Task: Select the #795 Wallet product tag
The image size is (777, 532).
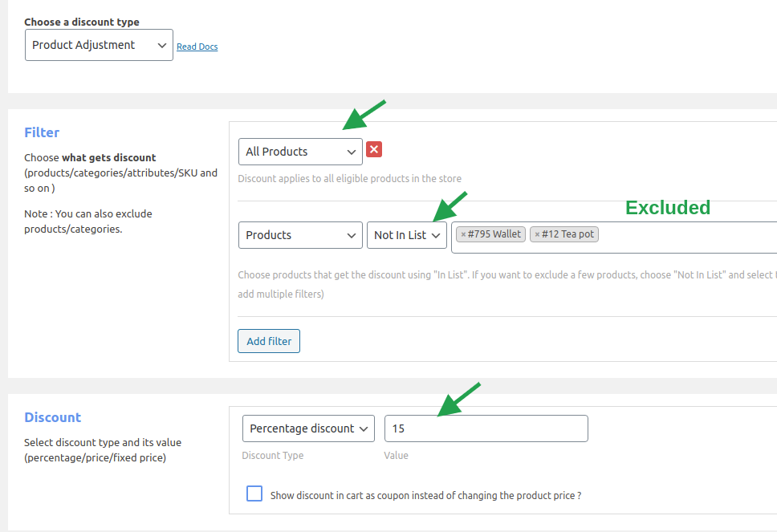Action: [x=495, y=234]
